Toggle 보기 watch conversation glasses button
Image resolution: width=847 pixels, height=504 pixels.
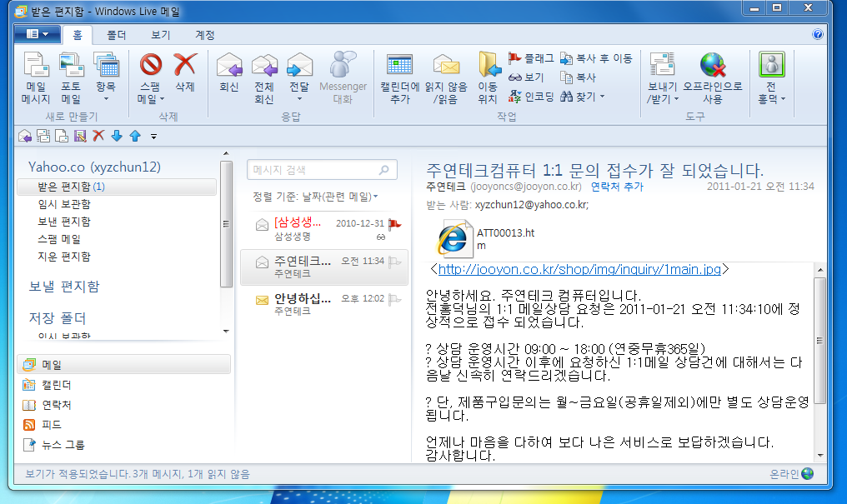(526, 77)
